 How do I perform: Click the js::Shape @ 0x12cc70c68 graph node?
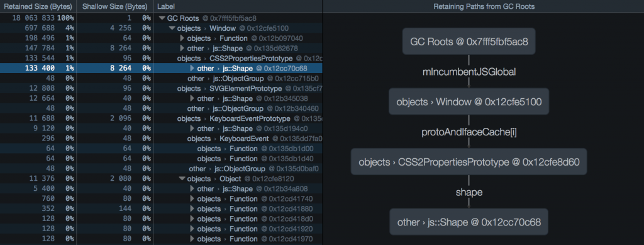click(469, 222)
